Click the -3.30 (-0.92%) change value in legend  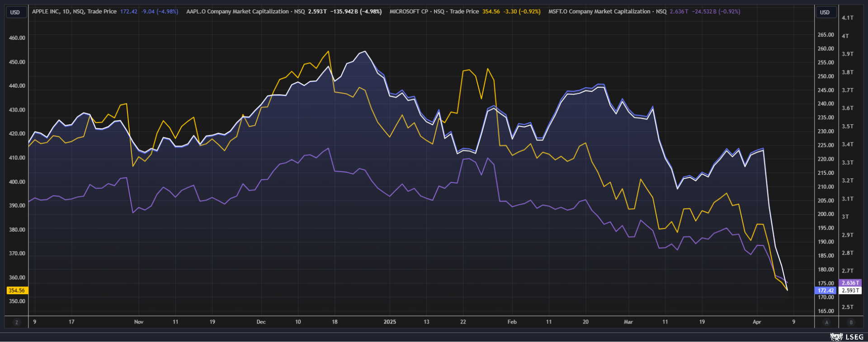[x=522, y=12]
